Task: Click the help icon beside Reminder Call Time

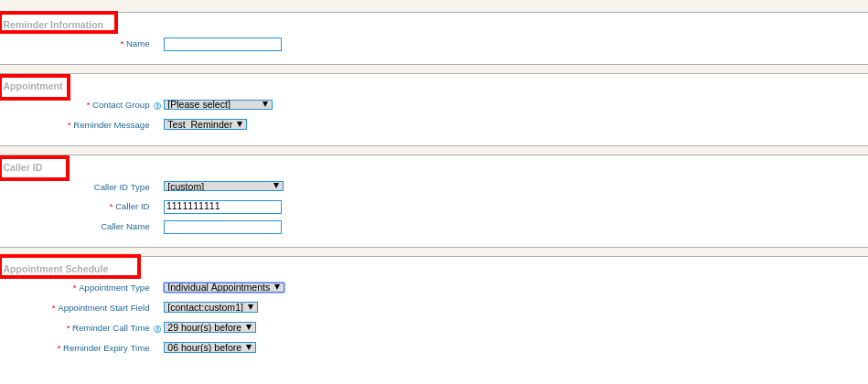Action: coord(157,328)
